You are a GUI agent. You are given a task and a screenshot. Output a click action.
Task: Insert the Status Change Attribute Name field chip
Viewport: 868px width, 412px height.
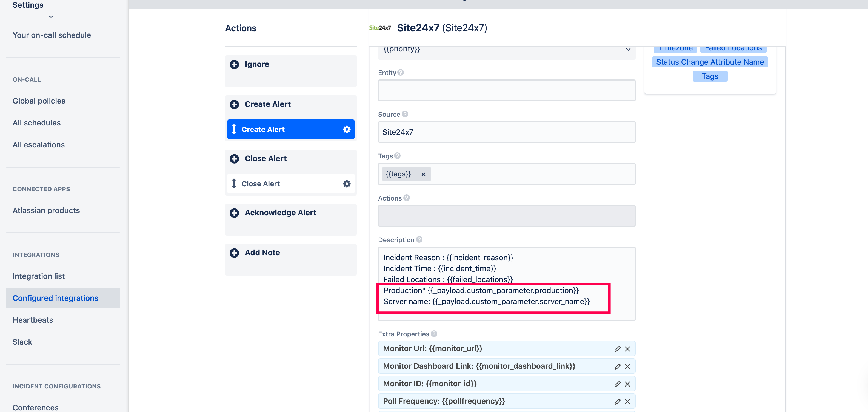[710, 62]
